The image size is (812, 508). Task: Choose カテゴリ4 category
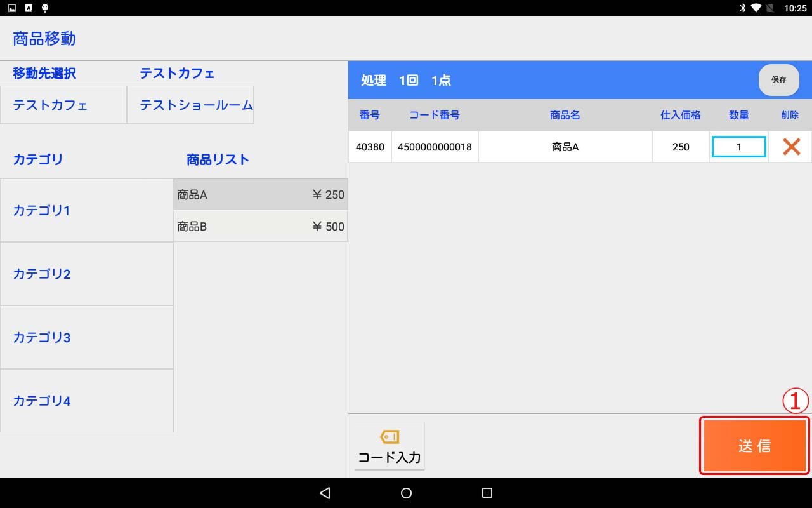tap(87, 401)
